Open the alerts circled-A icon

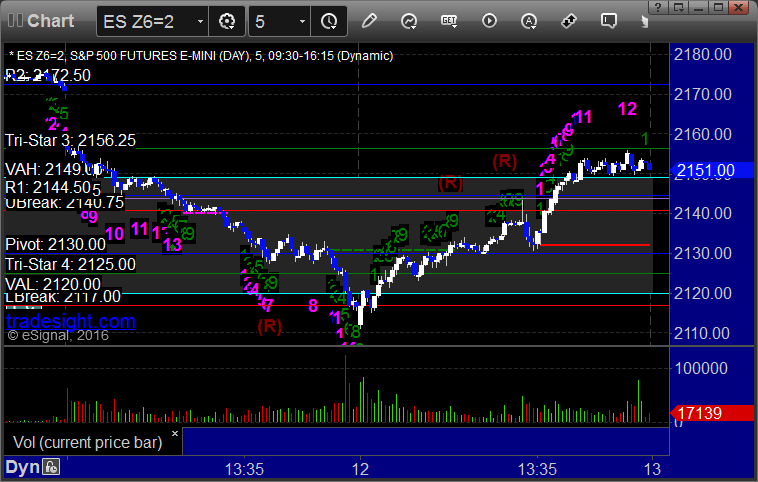point(529,21)
